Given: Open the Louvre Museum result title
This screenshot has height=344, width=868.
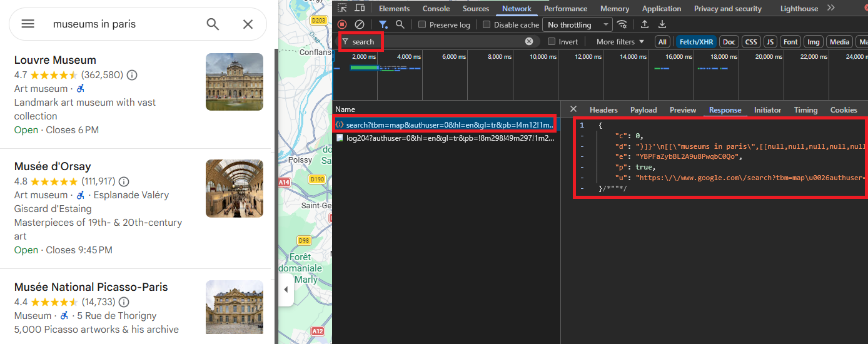Looking at the screenshot, I should (x=55, y=60).
